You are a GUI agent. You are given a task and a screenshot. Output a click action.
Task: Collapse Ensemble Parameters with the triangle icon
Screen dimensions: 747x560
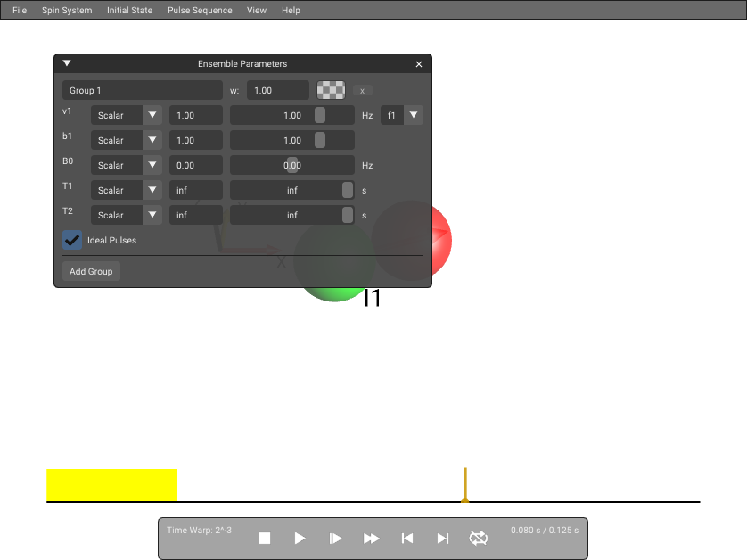[x=67, y=63]
